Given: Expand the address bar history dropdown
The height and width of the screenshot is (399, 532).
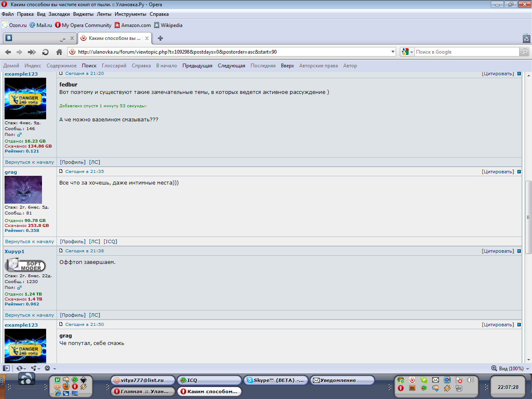Looking at the screenshot, I should [393, 52].
